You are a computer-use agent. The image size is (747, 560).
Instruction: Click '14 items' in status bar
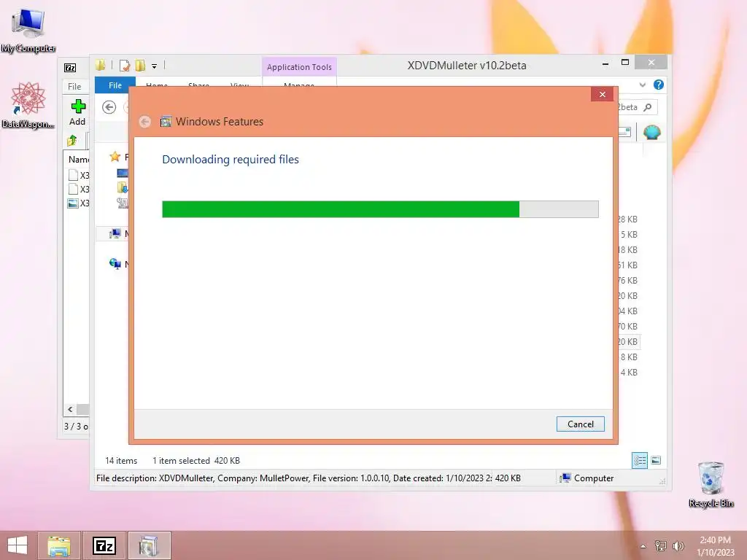[121, 461]
